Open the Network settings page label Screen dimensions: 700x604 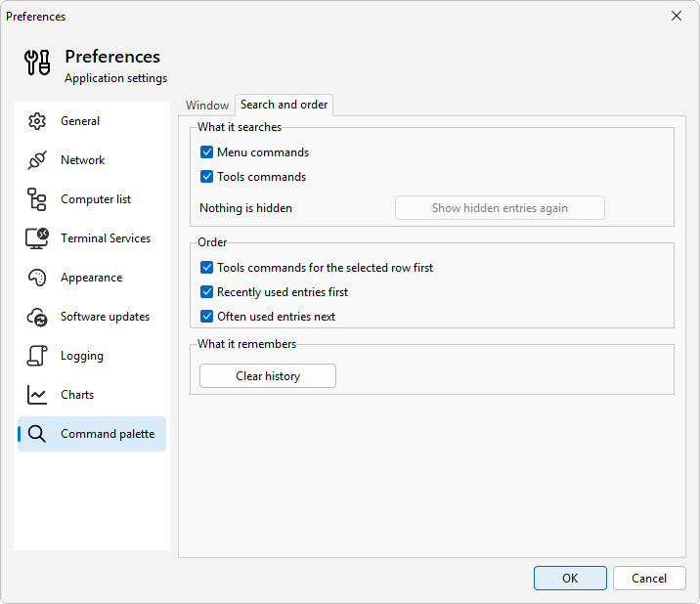(x=82, y=160)
